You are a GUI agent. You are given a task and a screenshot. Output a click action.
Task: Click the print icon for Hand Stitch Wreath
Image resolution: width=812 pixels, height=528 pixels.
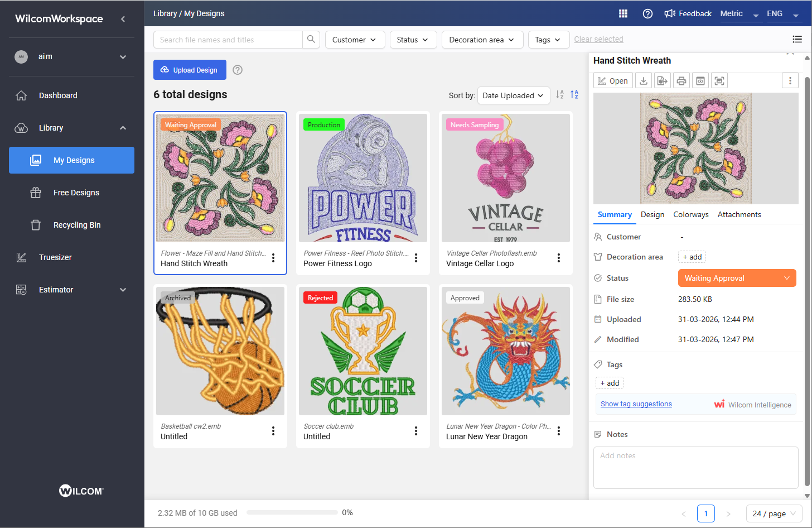681,81
